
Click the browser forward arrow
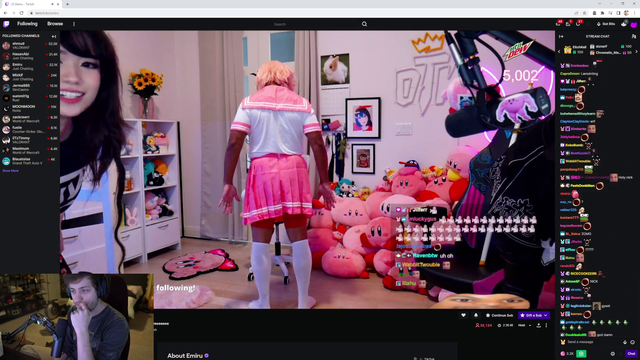pyautogui.click(x=13, y=13)
